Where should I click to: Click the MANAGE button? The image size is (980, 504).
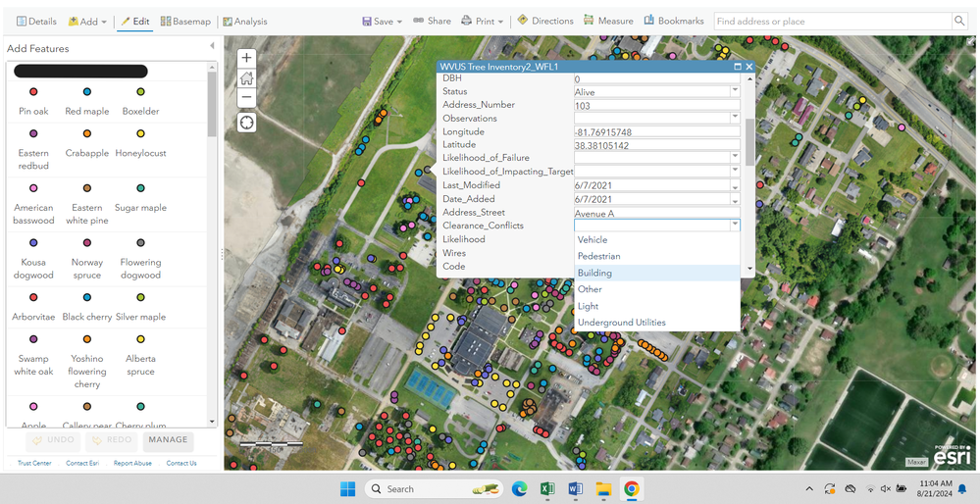coord(168,440)
